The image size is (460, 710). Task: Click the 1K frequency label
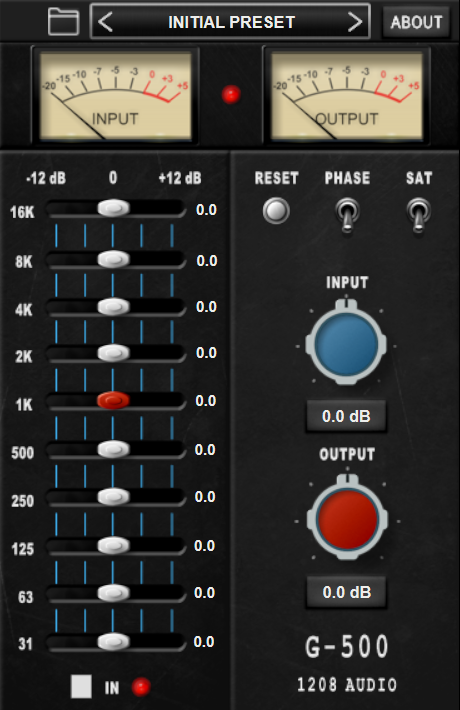coord(24,404)
